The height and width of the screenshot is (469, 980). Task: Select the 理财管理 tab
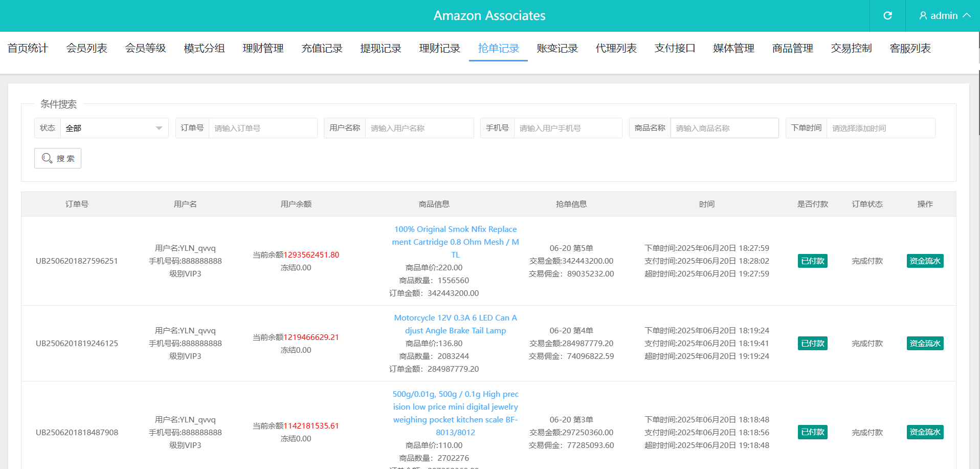point(263,48)
